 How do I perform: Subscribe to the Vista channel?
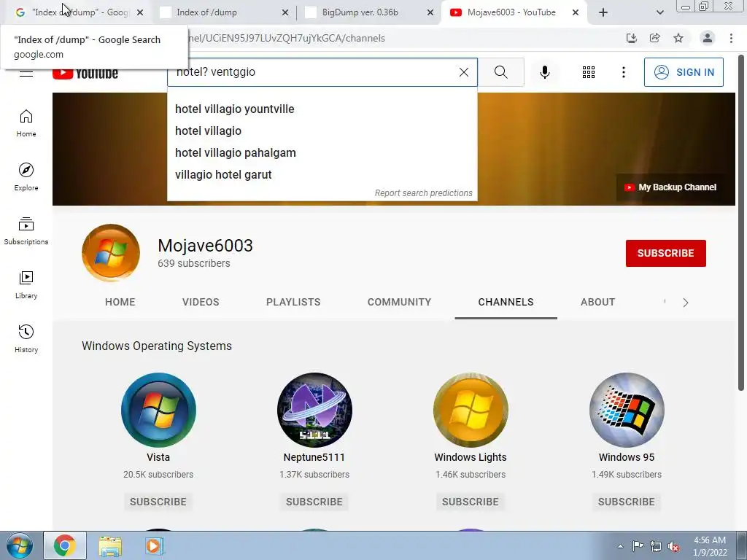pos(158,502)
